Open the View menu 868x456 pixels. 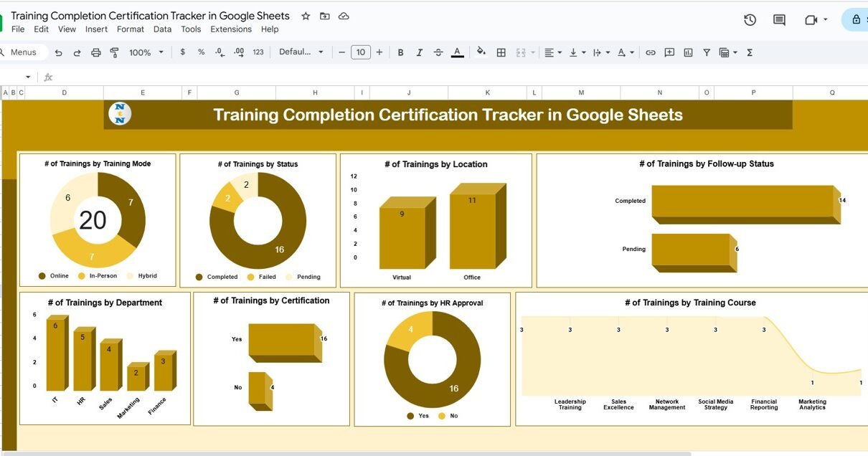pos(67,29)
